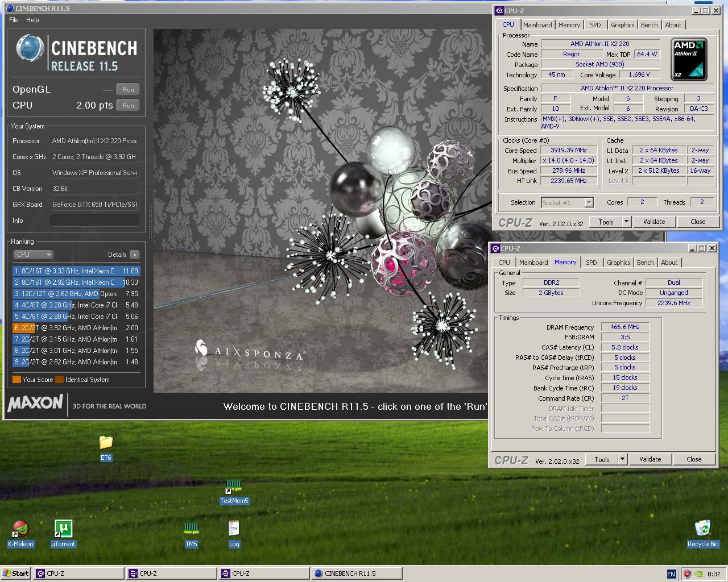Open the ranking CPU dropdown

click(x=33, y=255)
